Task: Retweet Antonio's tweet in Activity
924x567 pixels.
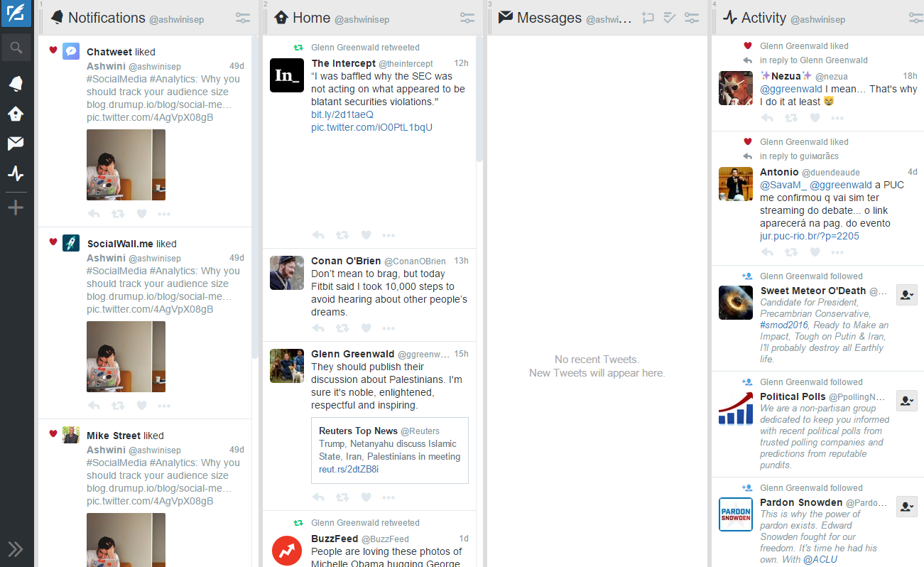Action: 791,252
